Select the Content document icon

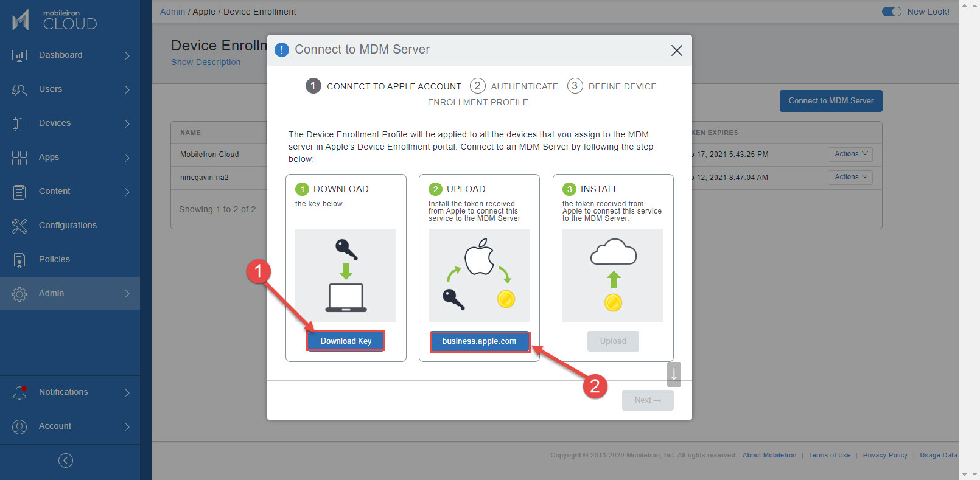[19, 192]
